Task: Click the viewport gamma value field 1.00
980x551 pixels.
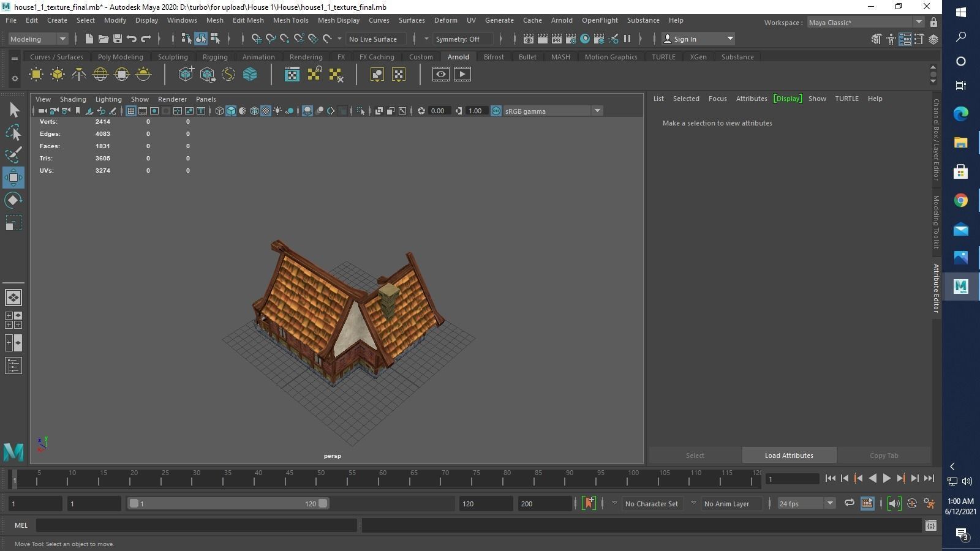Action: click(475, 111)
